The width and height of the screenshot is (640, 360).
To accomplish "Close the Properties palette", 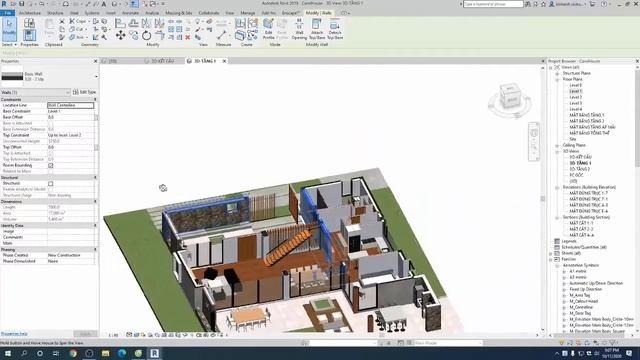I will (96, 61).
